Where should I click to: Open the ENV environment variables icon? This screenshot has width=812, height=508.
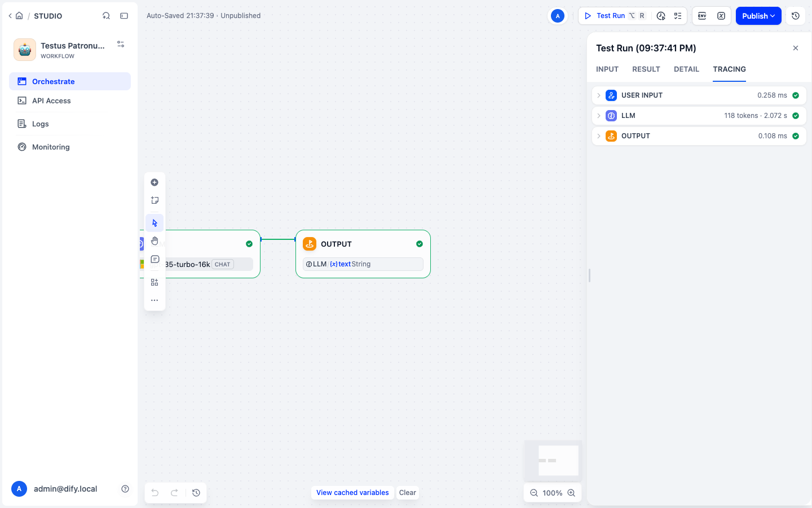[x=702, y=16]
